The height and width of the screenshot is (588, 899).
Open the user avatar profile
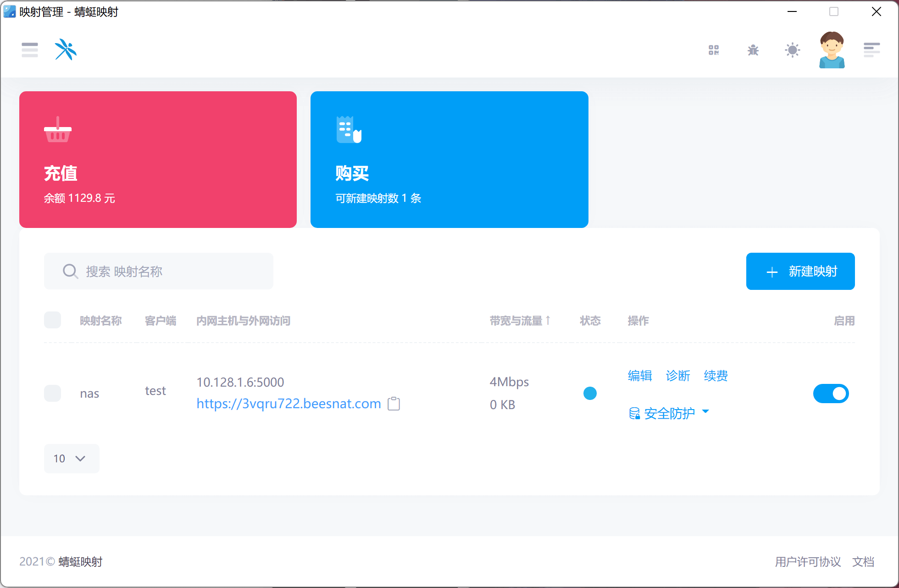[832, 50]
